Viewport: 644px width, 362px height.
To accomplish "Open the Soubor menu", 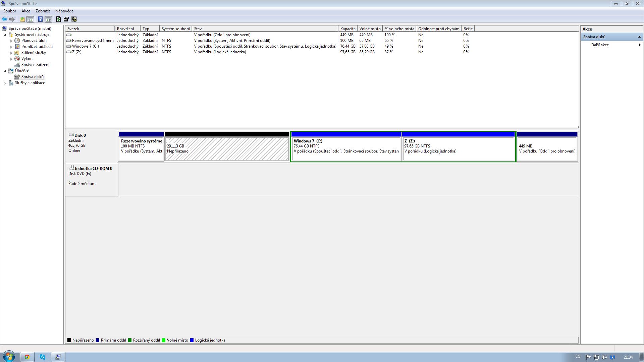I will [x=10, y=11].
